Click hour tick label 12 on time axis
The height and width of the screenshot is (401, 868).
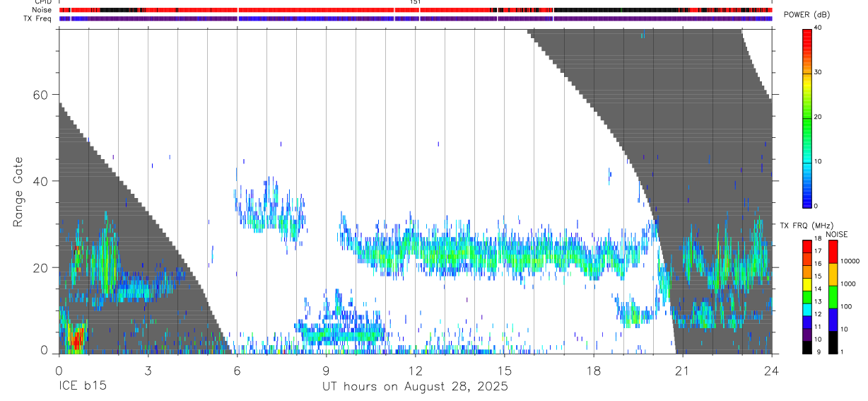[415, 369]
